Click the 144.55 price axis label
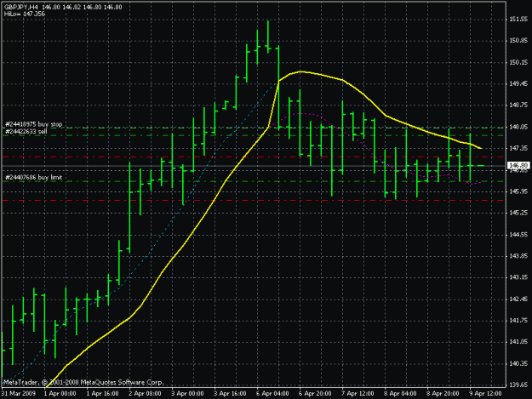The image size is (532, 399). coord(518,235)
